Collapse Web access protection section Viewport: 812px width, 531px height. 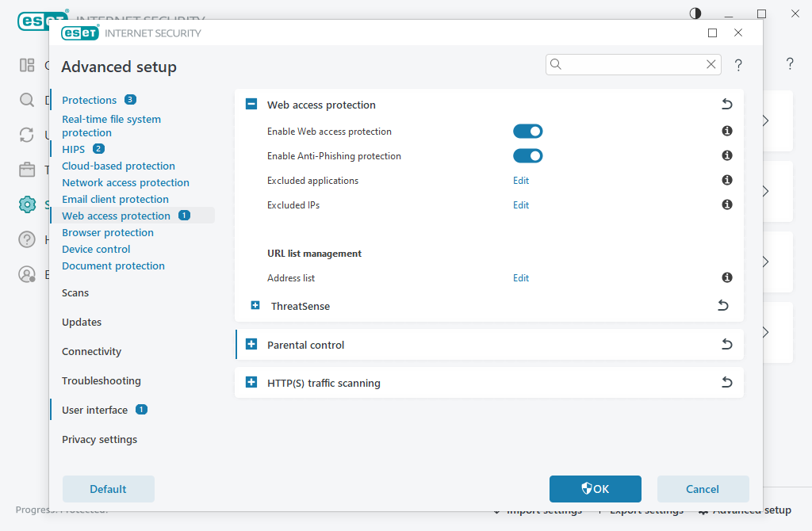click(x=251, y=104)
